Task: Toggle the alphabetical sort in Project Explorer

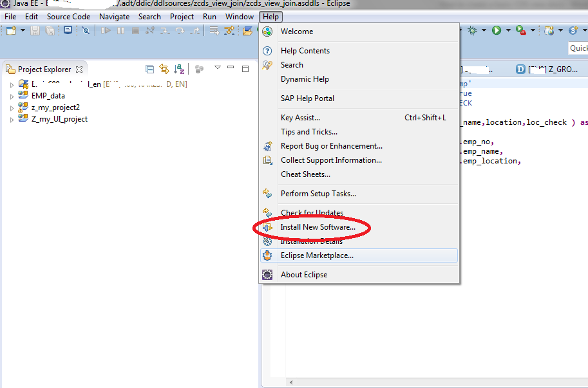Action: click(177, 69)
